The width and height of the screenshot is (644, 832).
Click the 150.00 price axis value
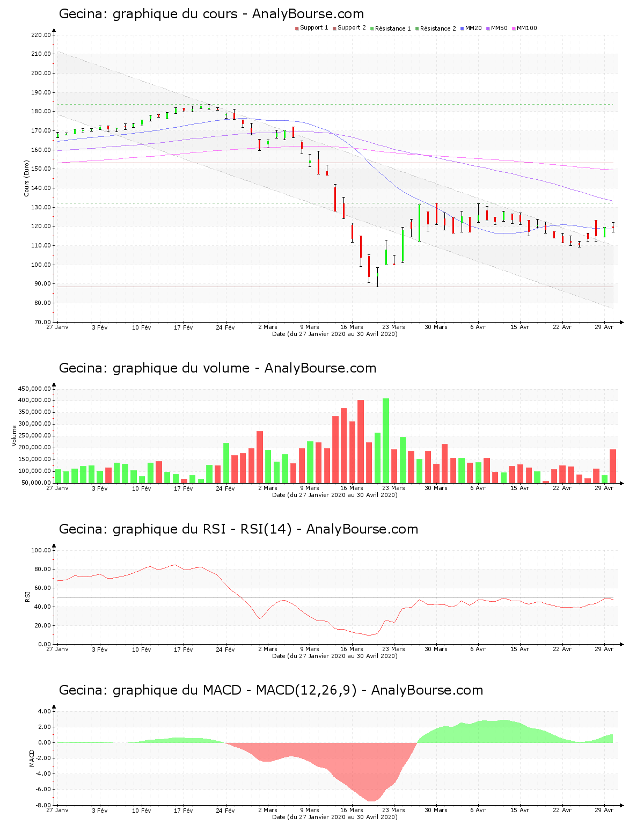point(41,169)
